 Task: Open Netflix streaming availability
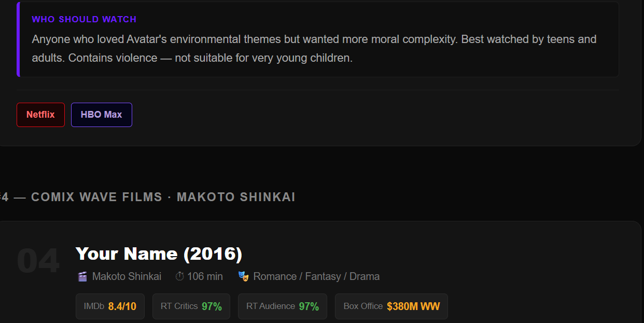pyautogui.click(x=40, y=115)
